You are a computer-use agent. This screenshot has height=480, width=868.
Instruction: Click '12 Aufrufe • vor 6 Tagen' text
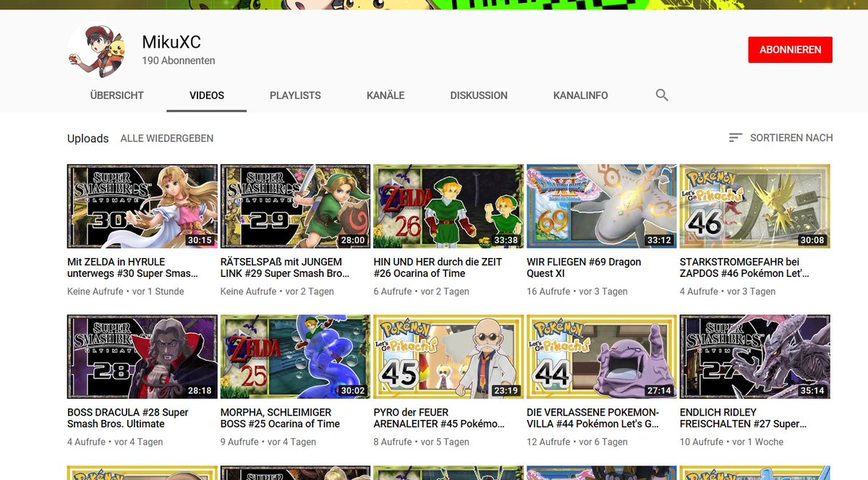point(577,442)
